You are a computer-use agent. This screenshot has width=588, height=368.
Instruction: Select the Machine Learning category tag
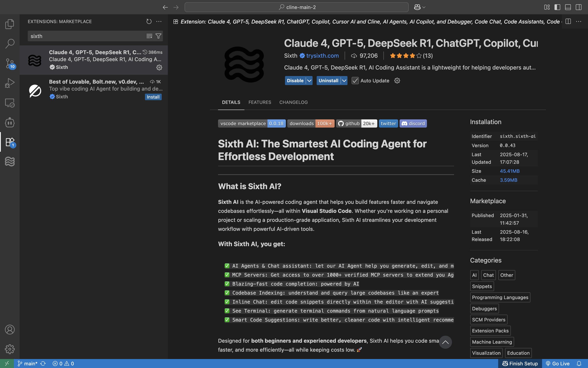492,342
